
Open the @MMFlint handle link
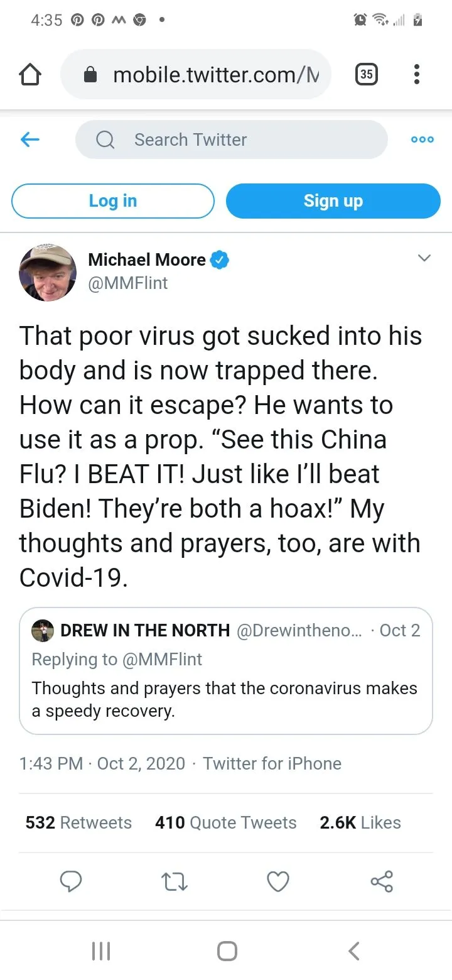click(x=128, y=283)
